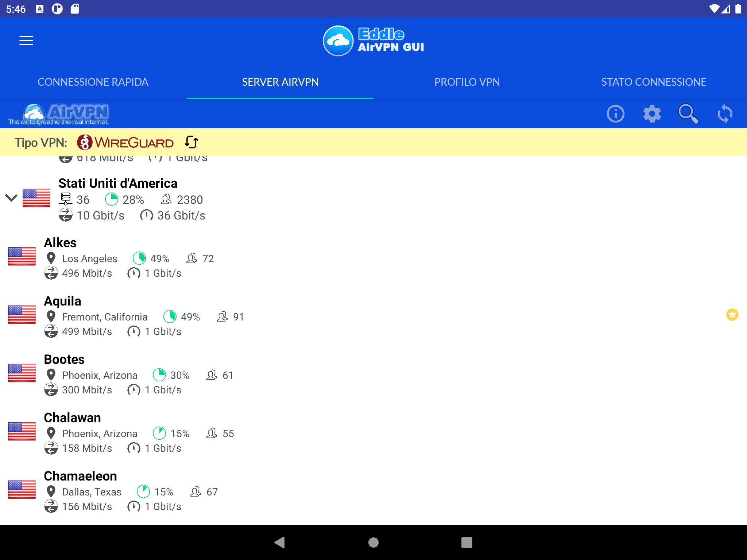This screenshot has width=747, height=560.
Task: Tap Los Angeles location pin icon
Action: 51,258
